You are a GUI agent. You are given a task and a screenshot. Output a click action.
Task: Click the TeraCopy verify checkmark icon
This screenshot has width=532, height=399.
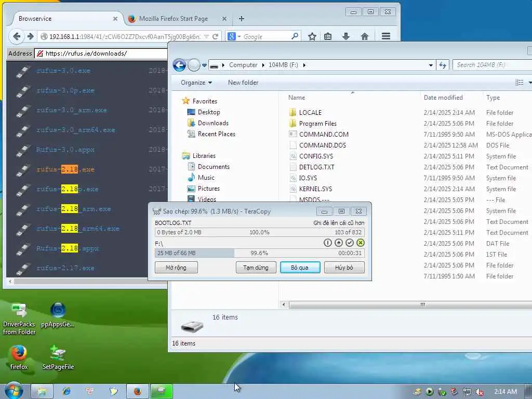click(x=350, y=243)
